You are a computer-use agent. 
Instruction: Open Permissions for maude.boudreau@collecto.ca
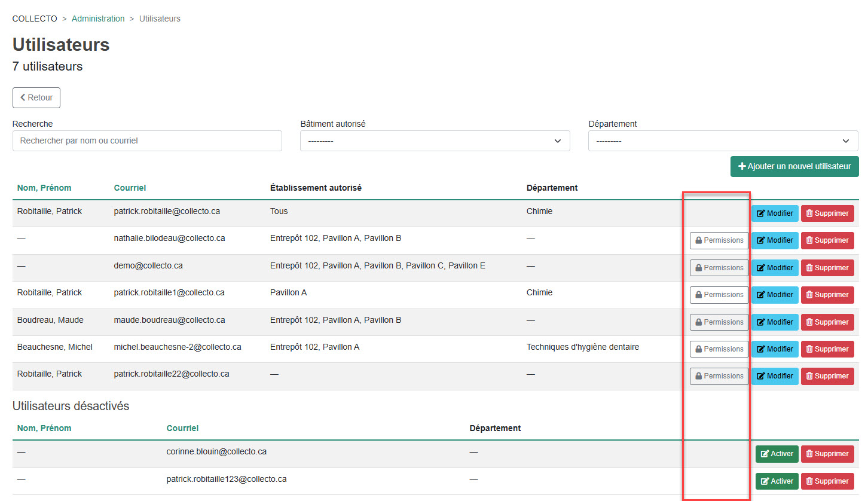pos(719,322)
